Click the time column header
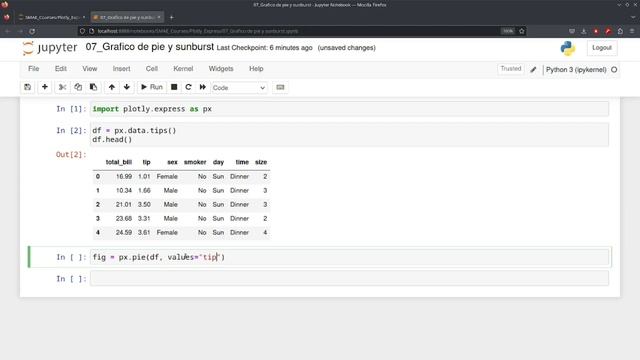The image size is (640, 360). click(x=242, y=162)
